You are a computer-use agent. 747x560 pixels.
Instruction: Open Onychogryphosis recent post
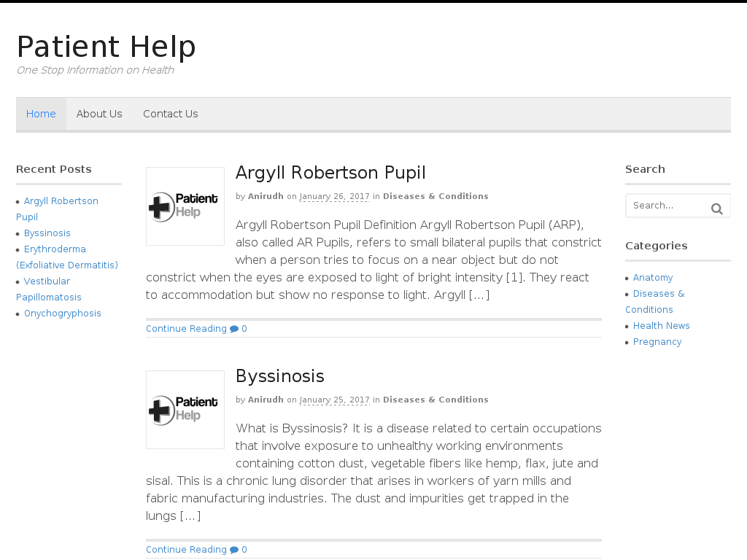click(x=63, y=314)
